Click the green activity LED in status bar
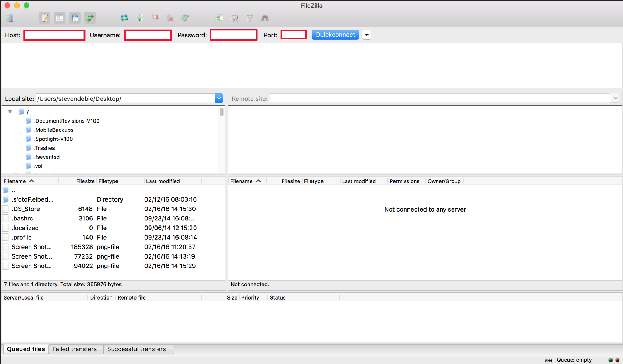The width and height of the screenshot is (623, 364). pos(611,360)
